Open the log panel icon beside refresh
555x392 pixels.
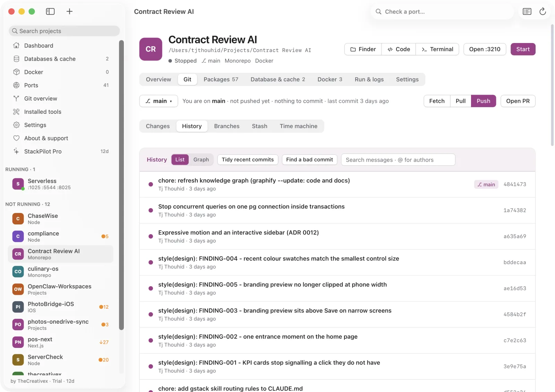527,11
